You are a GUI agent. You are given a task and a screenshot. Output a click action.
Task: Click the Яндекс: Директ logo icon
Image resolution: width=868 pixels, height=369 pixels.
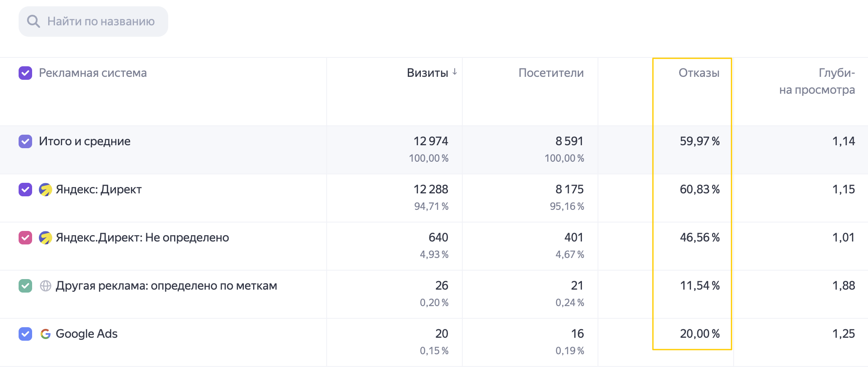coord(46,190)
